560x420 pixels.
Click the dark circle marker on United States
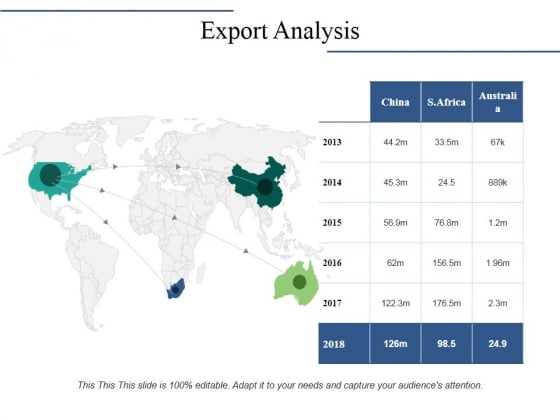pyautogui.click(x=50, y=175)
